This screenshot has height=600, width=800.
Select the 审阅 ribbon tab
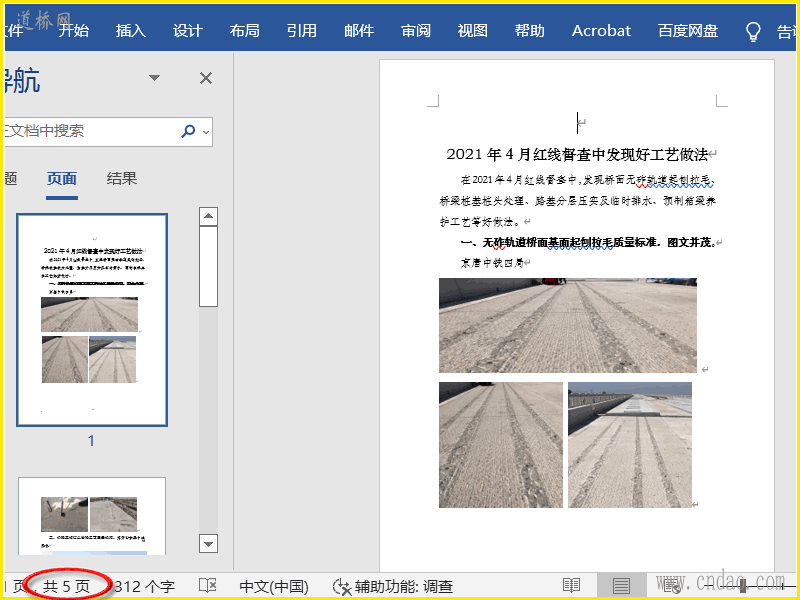416,31
